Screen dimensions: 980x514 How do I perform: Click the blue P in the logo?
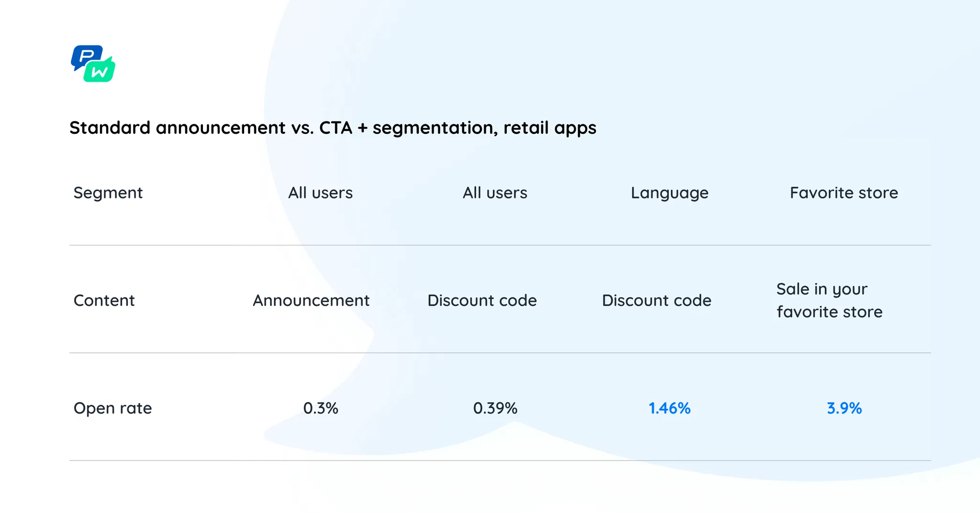(86, 56)
